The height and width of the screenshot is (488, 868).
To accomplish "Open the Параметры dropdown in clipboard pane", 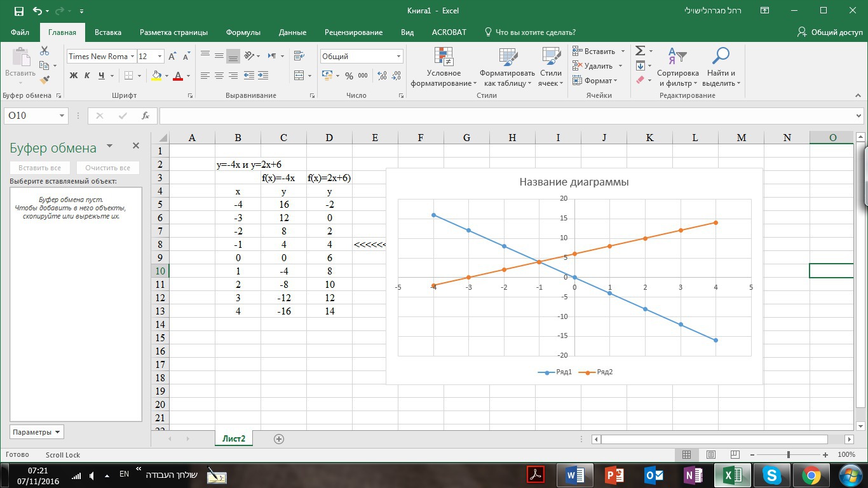I will tap(36, 432).
